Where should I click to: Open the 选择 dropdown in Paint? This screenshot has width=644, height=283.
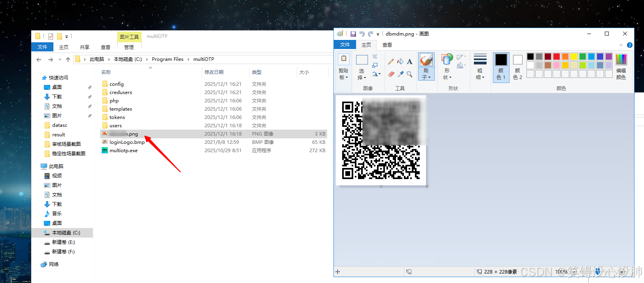[x=362, y=74]
